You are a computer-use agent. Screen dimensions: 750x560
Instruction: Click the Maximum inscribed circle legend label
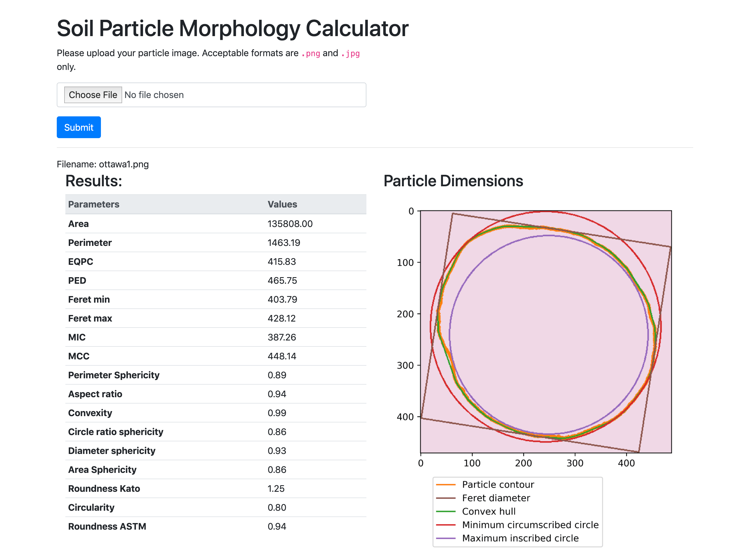tap(520, 538)
